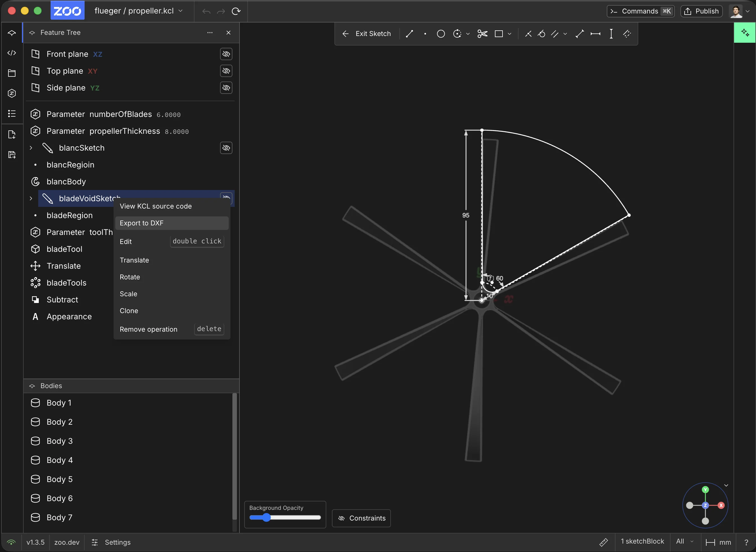Toggle visibility of Top plane

(x=226, y=71)
